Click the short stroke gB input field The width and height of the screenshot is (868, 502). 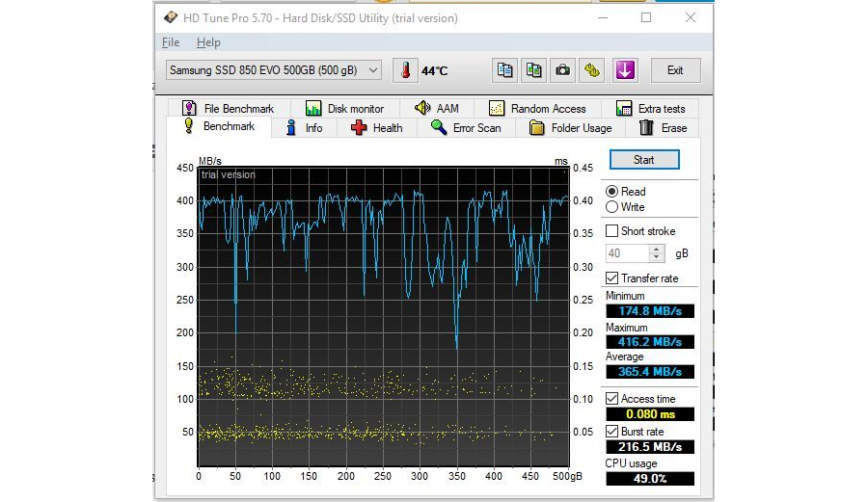point(627,253)
